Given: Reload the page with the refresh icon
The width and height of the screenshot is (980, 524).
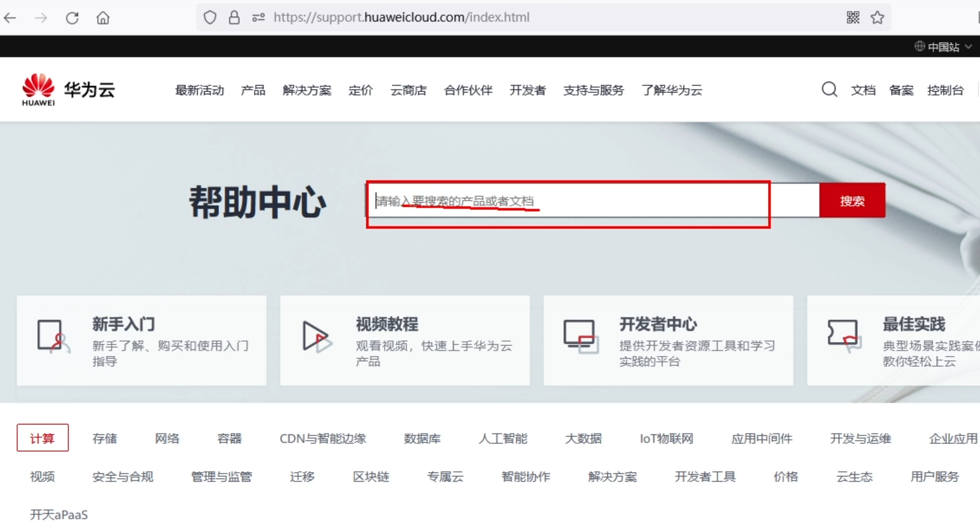Looking at the screenshot, I should pos(72,18).
